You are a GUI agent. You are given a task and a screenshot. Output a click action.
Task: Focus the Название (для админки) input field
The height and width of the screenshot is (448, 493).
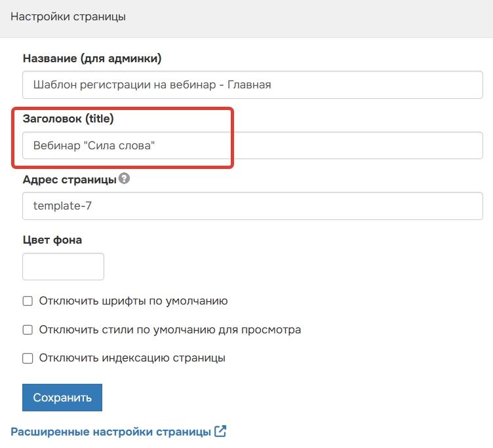pyautogui.click(x=252, y=85)
